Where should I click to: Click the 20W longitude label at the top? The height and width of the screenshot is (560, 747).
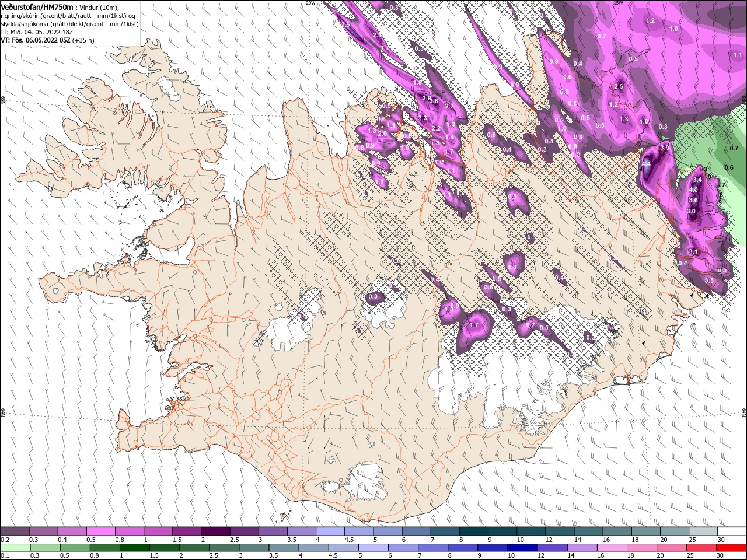coord(310,2)
